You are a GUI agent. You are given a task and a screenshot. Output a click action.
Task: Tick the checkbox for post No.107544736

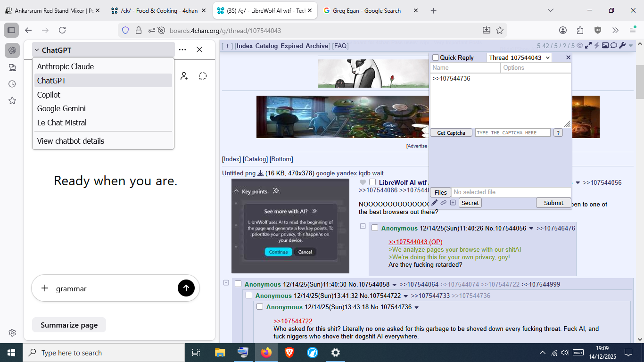click(260, 307)
